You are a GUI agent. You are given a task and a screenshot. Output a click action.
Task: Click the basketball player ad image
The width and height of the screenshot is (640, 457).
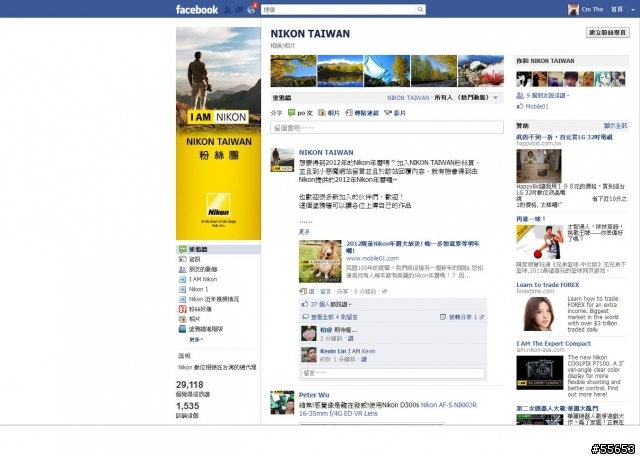click(x=540, y=242)
